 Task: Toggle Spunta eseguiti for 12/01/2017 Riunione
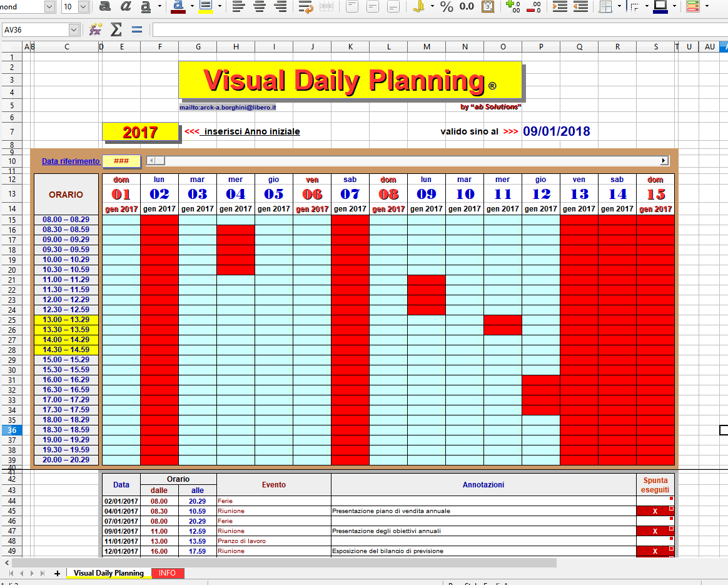point(655,551)
